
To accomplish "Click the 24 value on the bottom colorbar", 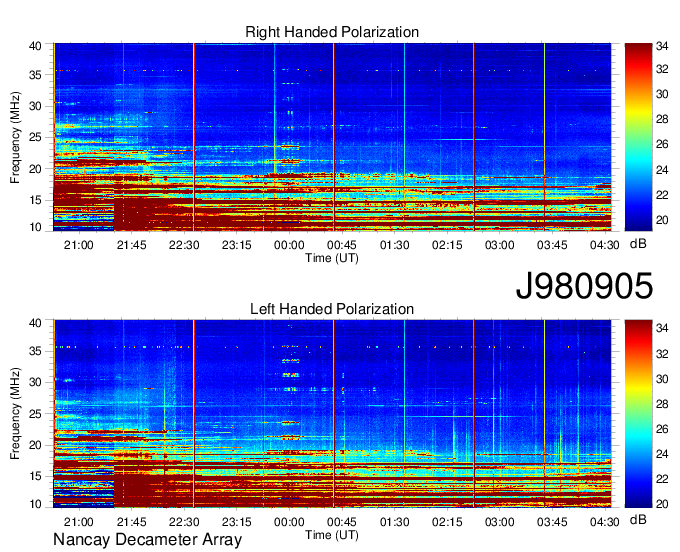I will coord(662,454).
